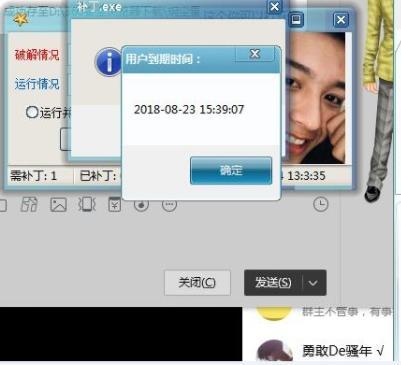This screenshot has width=401, height=365.
Task: Close the background patch tool window
Action: tap(341, 20)
